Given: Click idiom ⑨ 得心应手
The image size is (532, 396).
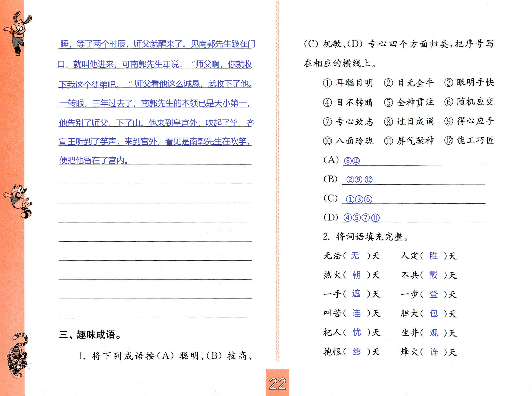Looking at the screenshot, I should [469, 121].
